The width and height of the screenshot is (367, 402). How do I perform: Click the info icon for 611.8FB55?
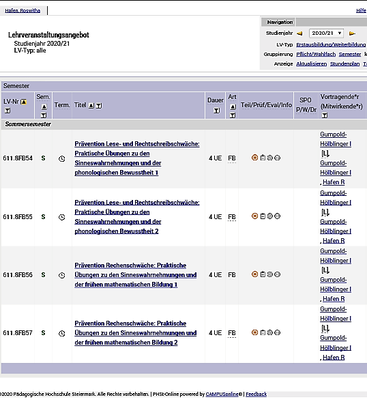tap(277, 216)
